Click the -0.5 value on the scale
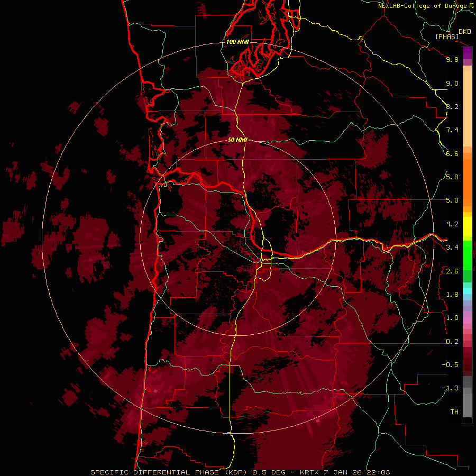Screen dimensions: 476x476 pos(450,364)
